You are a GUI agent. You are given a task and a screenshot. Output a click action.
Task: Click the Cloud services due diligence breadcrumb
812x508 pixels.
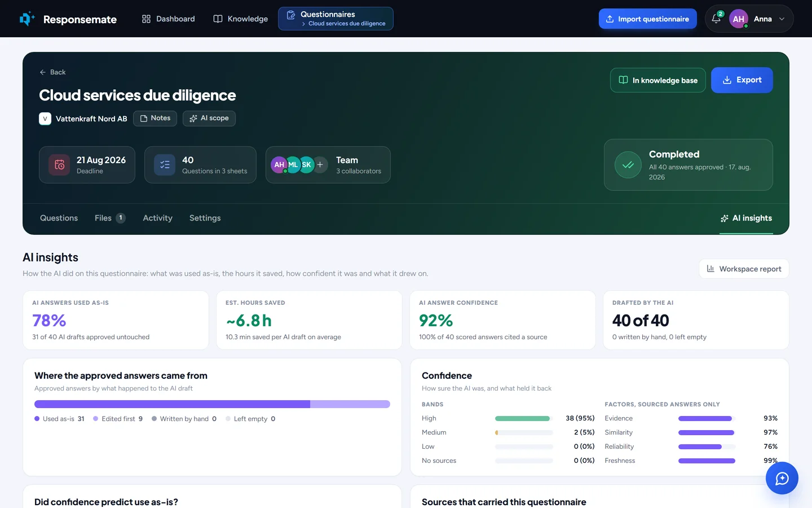pos(347,24)
